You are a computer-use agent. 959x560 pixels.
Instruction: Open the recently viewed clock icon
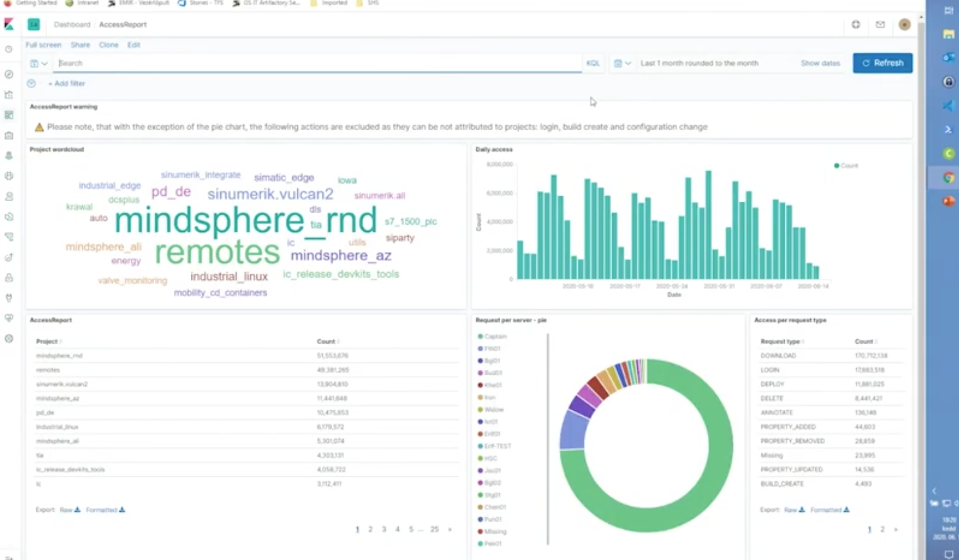[9, 49]
